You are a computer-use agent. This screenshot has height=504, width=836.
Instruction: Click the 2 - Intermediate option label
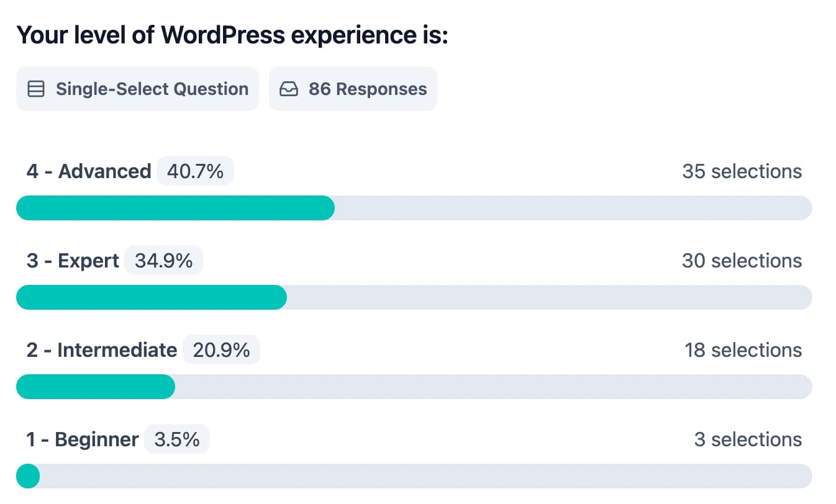[x=102, y=350]
